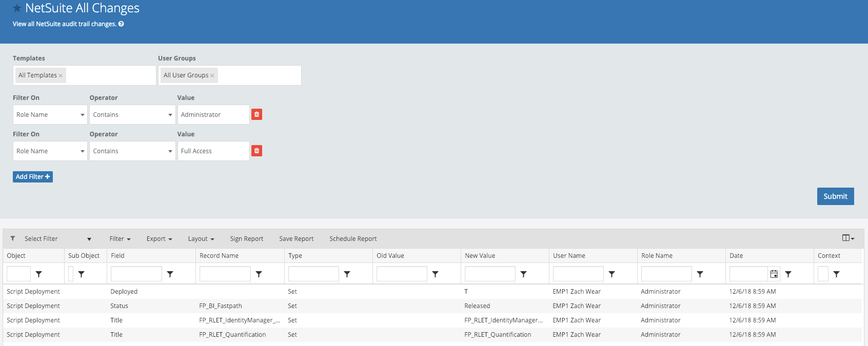Click the favorite star beside NetSuite All Changes
Viewport: 868px width, 346px height.
17,8
